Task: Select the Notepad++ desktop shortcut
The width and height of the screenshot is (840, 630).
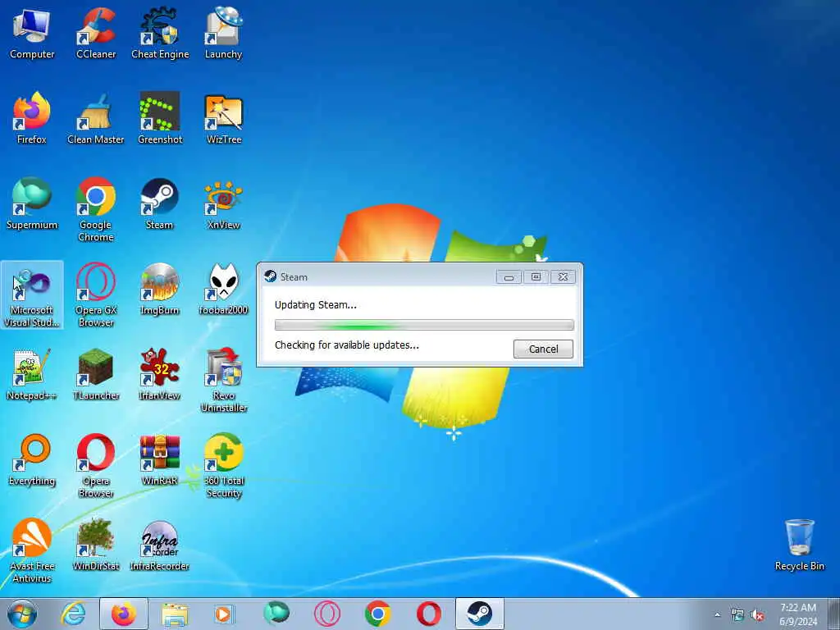Action: tap(32, 375)
